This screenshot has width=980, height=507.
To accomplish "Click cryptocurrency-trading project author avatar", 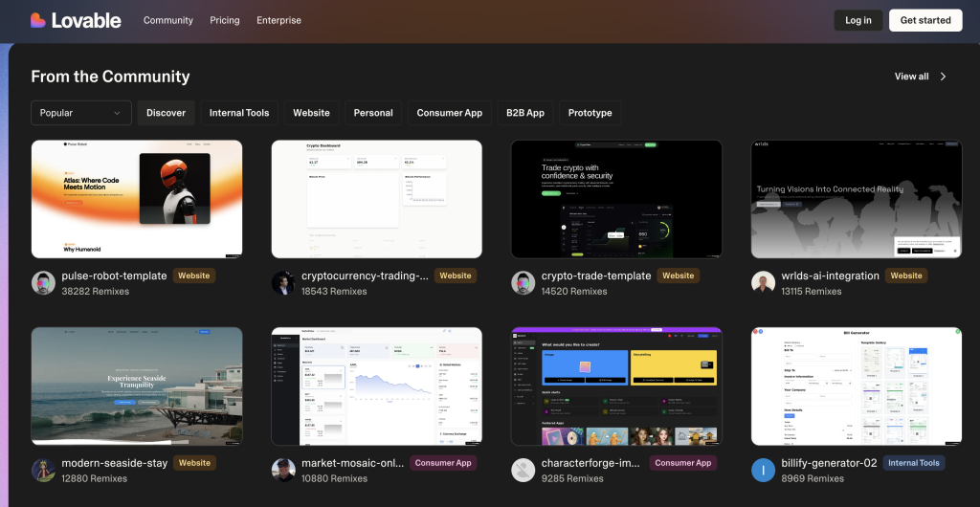I will point(283,282).
